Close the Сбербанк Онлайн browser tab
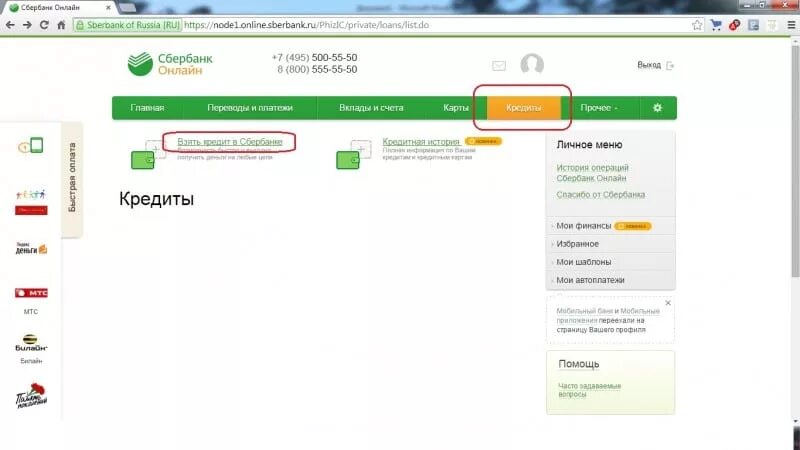Image resolution: width=800 pixels, height=450 pixels. click(x=108, y=8)
